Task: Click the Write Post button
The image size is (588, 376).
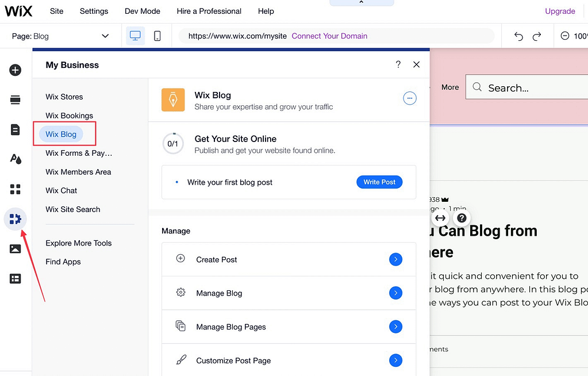Action: pyautogui.click(x=379, y=182)
